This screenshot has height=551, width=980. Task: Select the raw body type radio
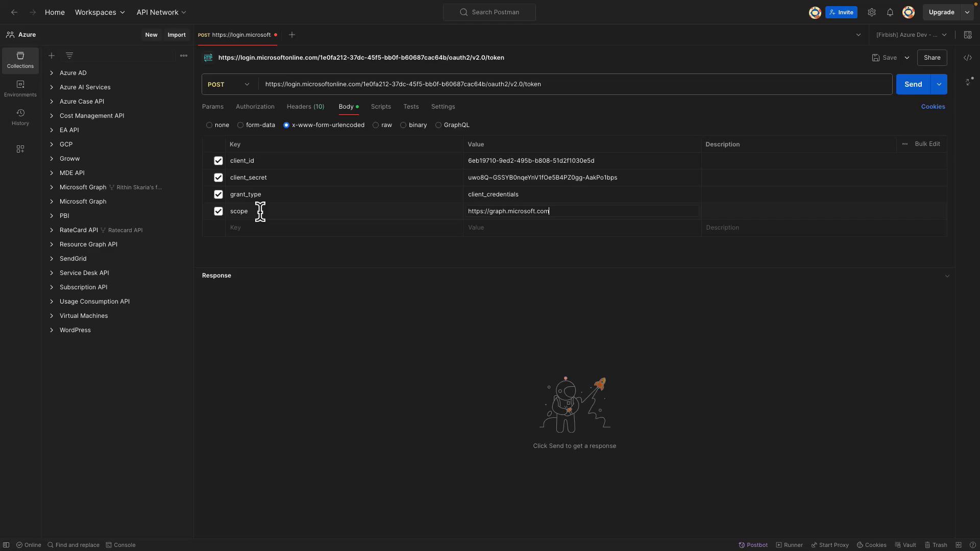click(x=376, y=125)
